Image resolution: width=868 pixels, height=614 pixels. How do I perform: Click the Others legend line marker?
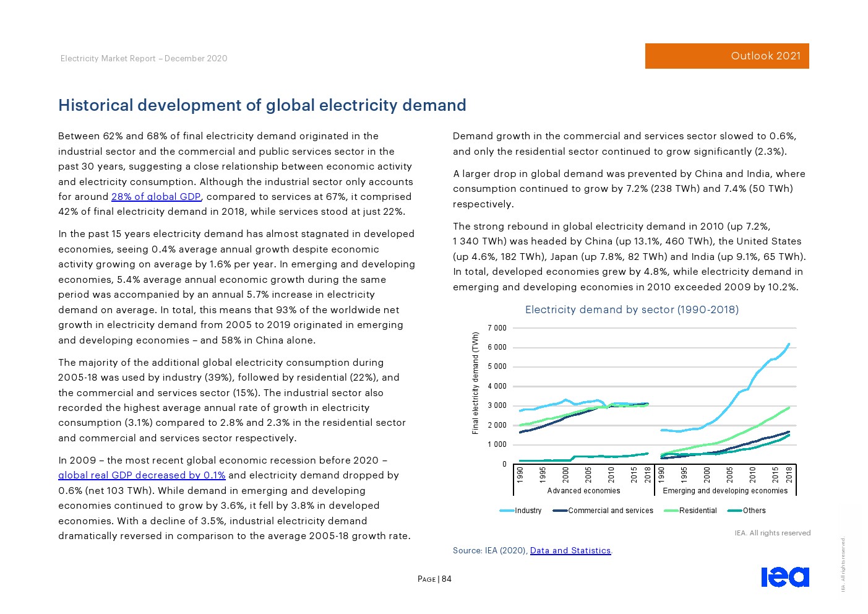[734, 511]
